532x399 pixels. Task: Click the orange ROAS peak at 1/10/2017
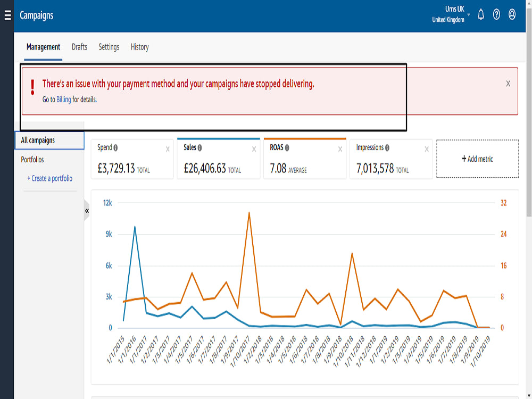pyautogui.click(x=249, y=213)
